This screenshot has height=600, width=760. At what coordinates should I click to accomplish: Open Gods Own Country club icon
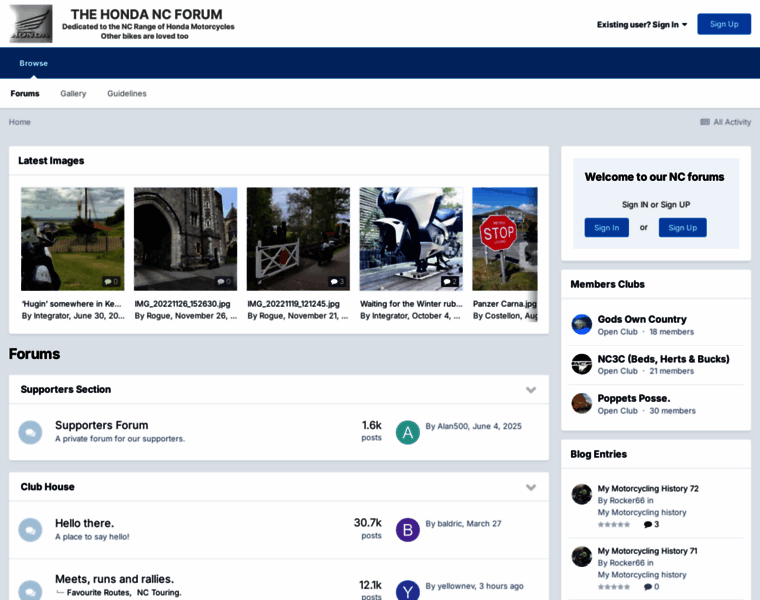(x=581, y=324)
